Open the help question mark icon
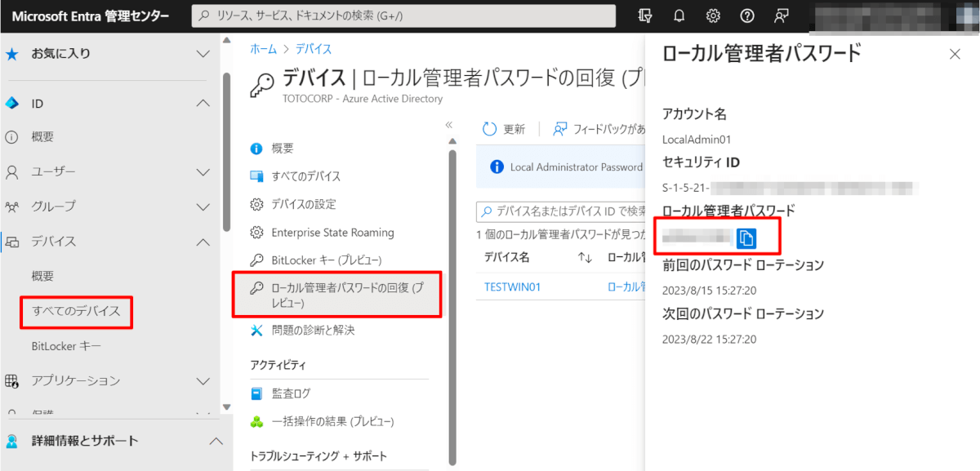The image size is (980, 471). point(746,16)
